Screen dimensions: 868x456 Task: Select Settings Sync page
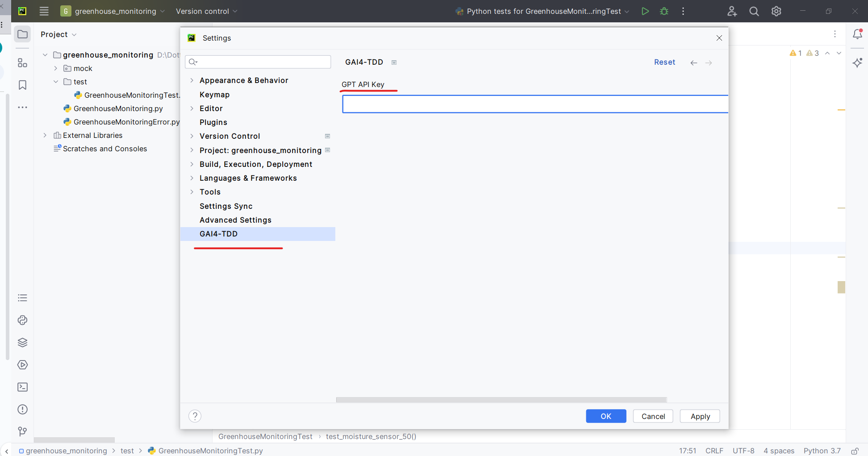(x=226, y=206)
